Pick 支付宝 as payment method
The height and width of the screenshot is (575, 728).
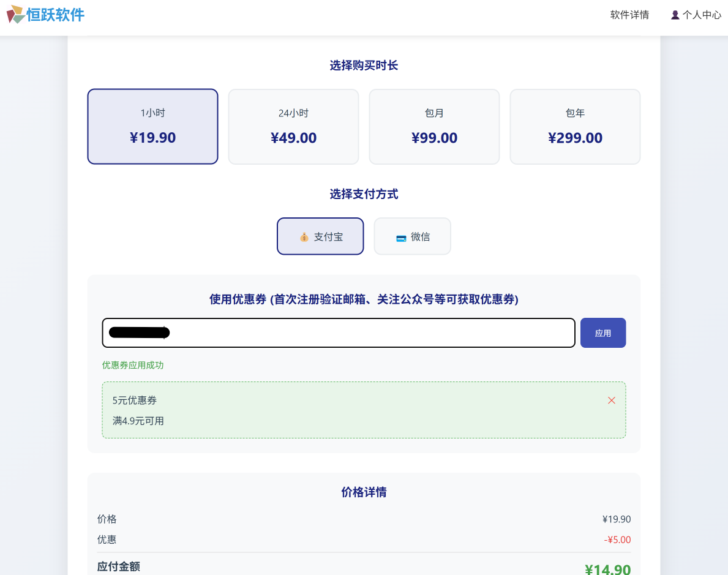[320, 236]
